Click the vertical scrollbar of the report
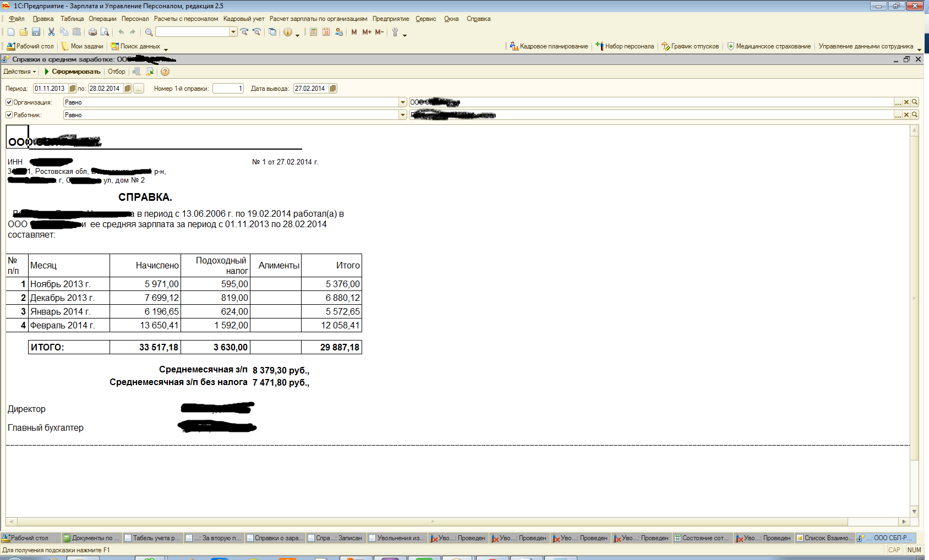The height and width of the screenshot is (560, 929). tap(914, 321)
